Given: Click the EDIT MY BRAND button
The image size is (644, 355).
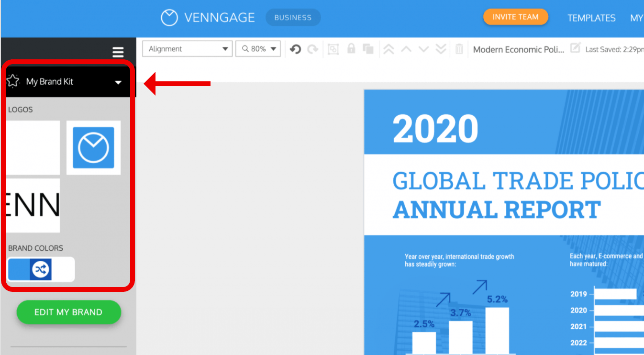Looking at the screenshot, I should tap(68, 312).
